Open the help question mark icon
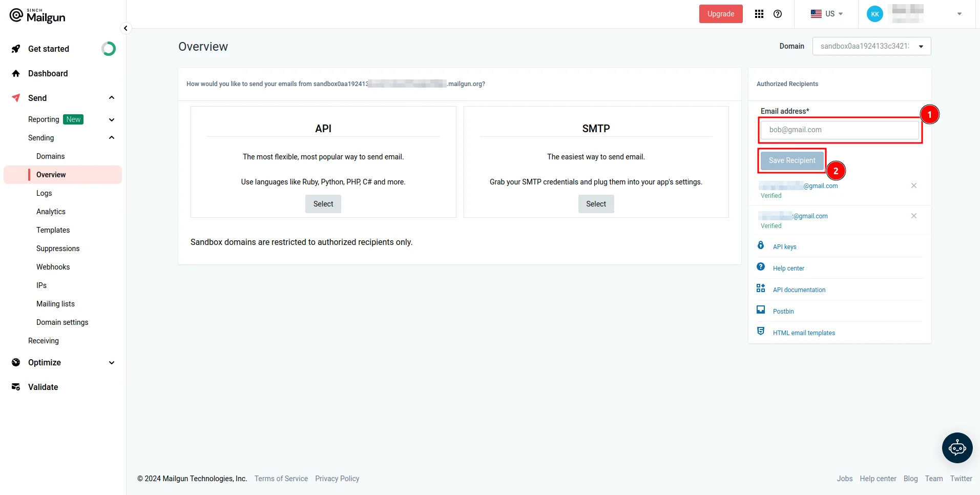 (x=778, y=14)
